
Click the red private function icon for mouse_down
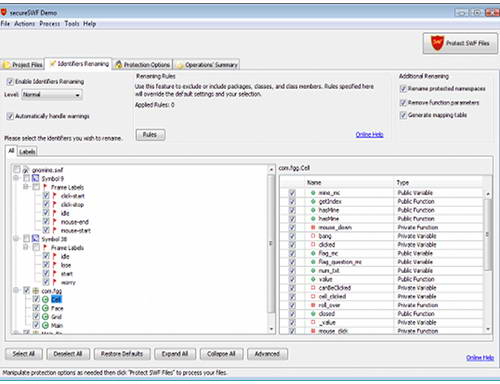tap(313, 227)
